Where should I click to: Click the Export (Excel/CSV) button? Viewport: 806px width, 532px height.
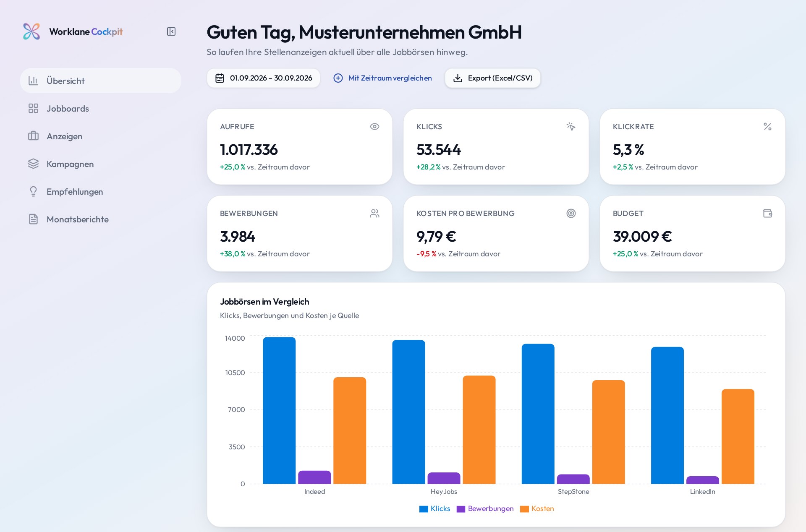pos(492,78)
